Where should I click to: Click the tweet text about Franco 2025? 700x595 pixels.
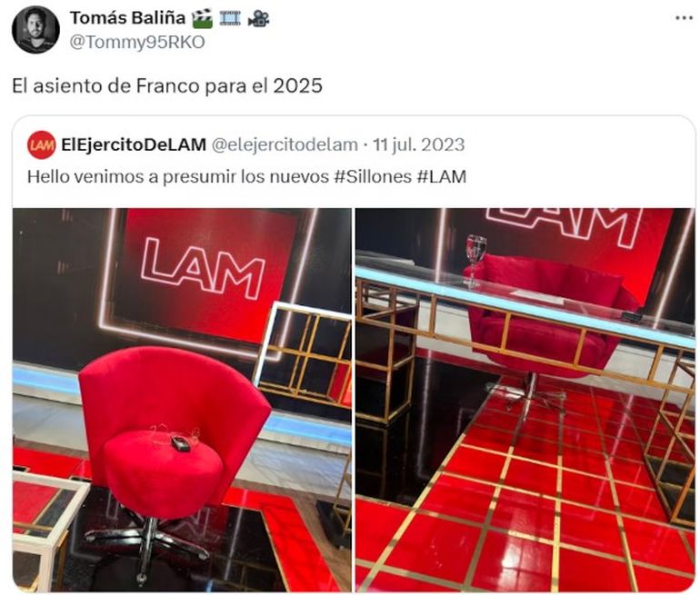tap(167, 85)
